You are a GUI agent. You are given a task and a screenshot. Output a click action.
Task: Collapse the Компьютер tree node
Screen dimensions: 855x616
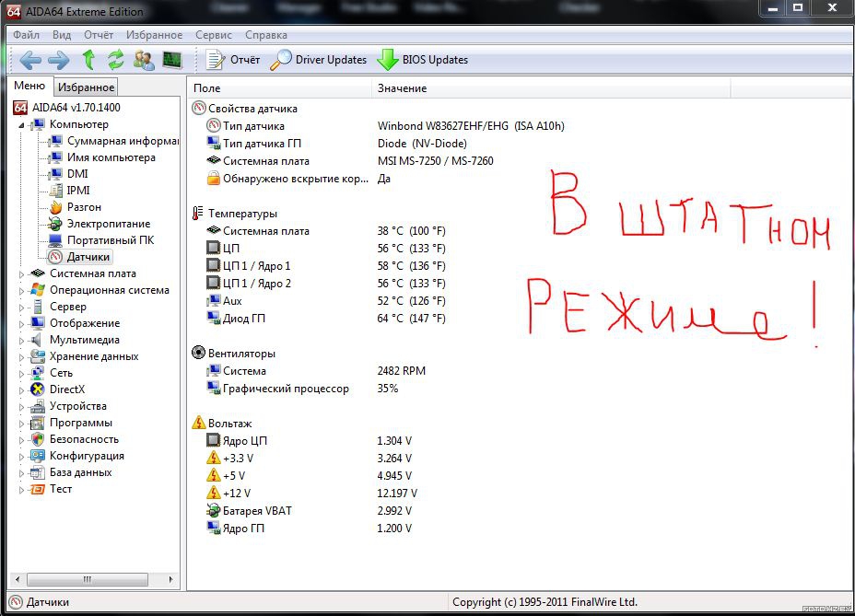click(21, 125)
